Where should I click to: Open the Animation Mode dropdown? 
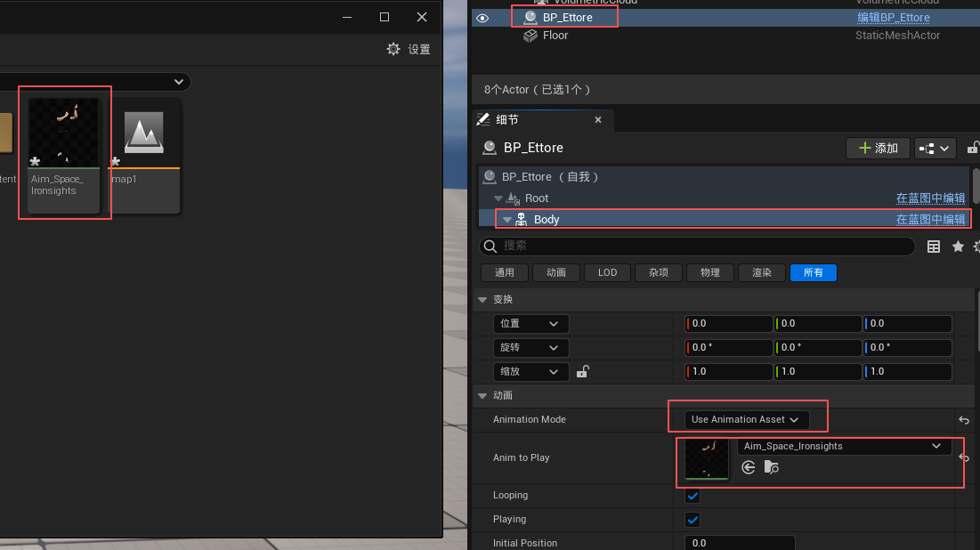pos(746,419)
